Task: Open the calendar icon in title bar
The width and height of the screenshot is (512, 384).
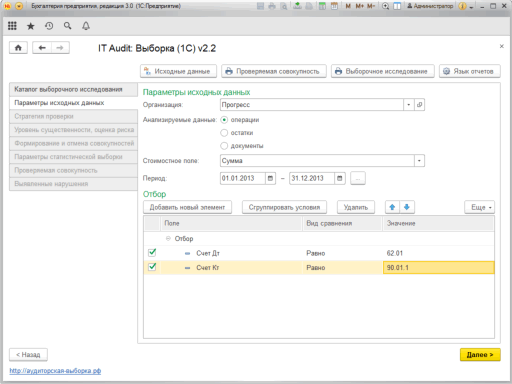Action: [334, 6]
